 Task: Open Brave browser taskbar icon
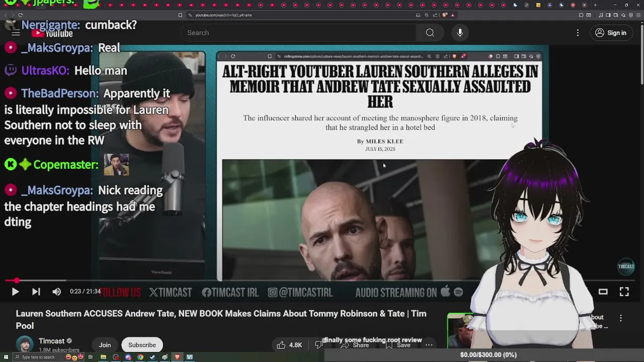[178, 357]
